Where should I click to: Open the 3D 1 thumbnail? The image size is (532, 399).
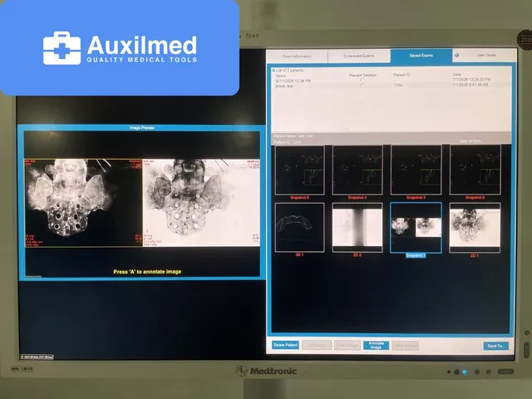299,228
